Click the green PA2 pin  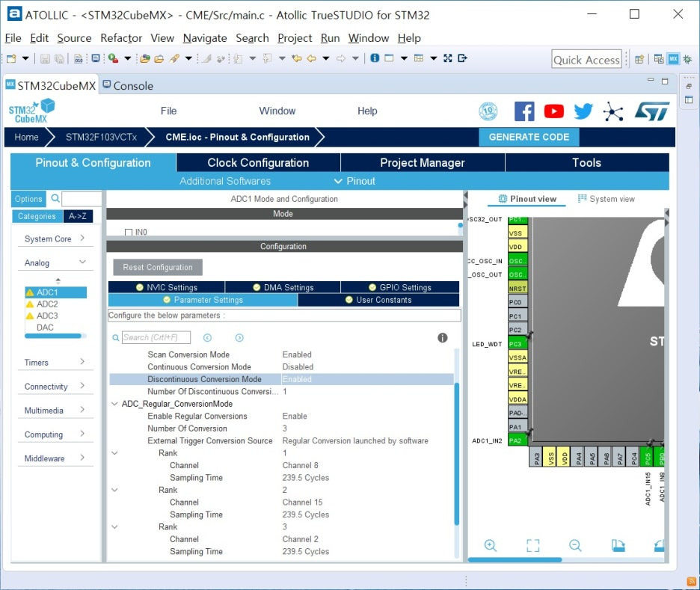tap(518, 440)
